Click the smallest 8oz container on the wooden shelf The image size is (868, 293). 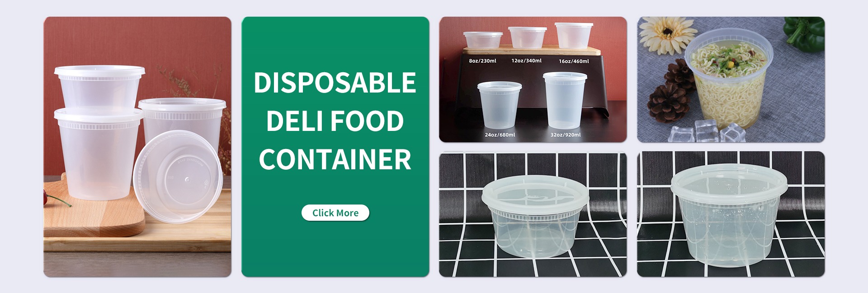[x=483, y=40]
